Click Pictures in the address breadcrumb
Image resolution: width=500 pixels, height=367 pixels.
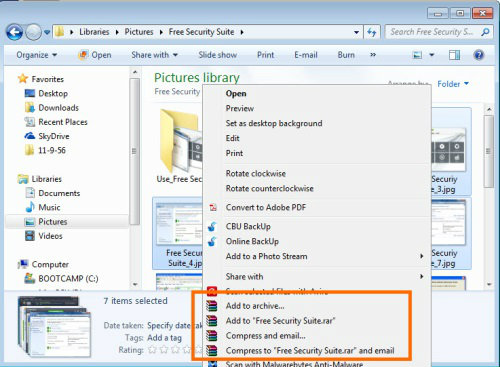(139, 32)
